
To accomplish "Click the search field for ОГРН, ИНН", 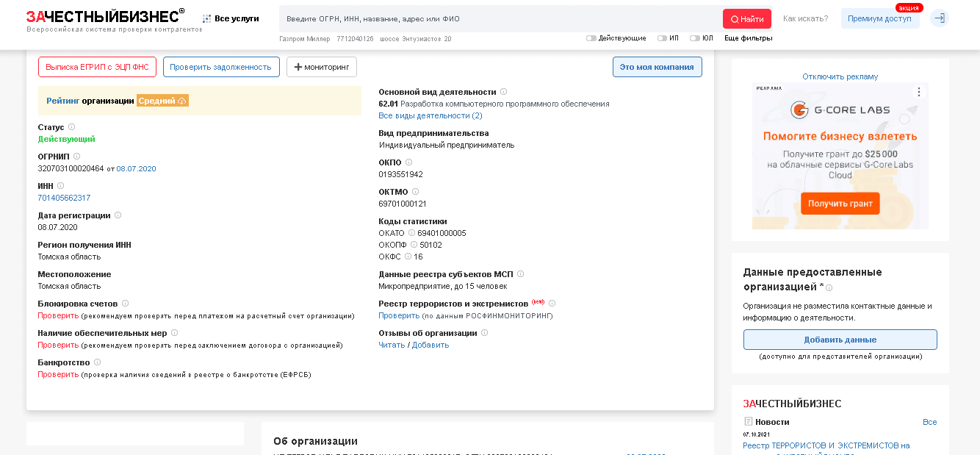I will coord(500,19).
